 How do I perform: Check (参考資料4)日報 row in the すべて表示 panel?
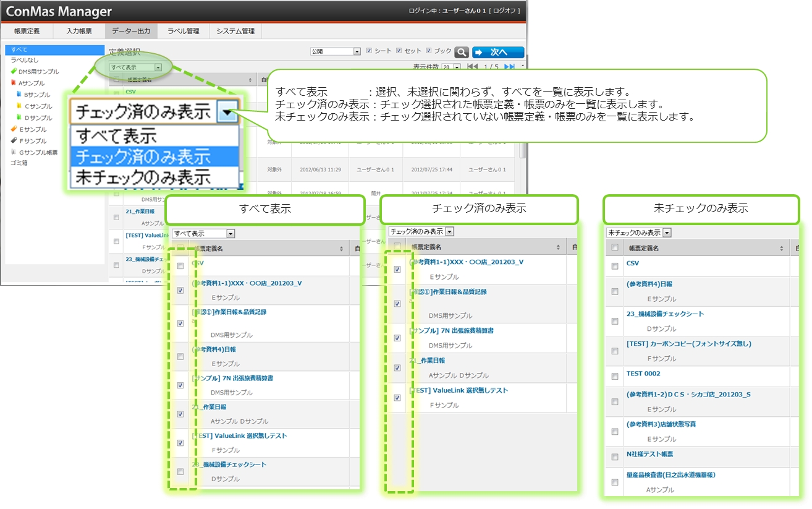180,357
